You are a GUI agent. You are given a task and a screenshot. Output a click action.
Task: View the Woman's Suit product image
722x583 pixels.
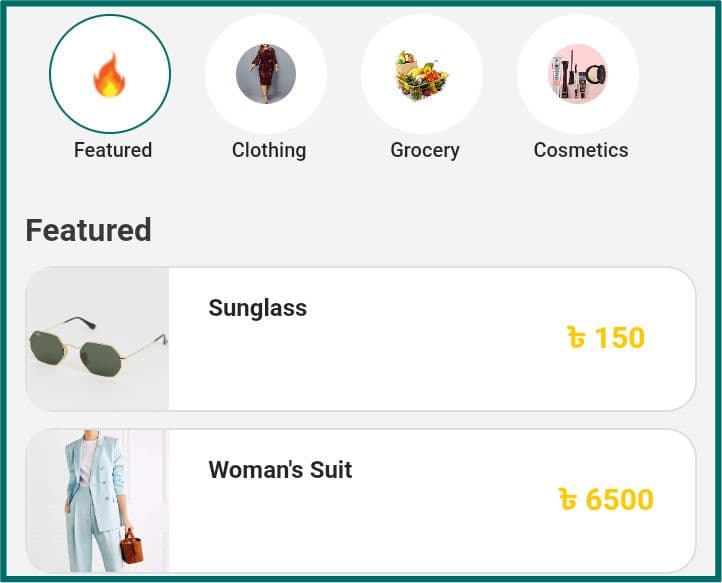click(97, 501)
